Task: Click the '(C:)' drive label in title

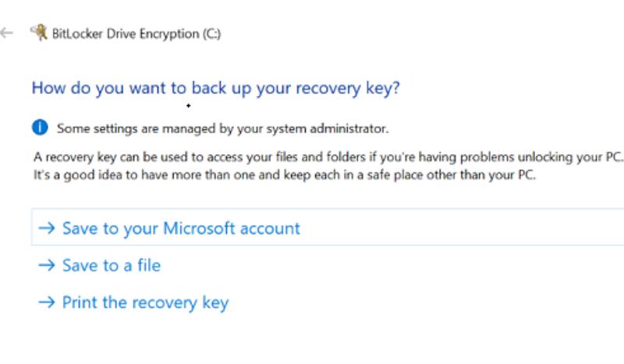Action: (x=211, y=34)
